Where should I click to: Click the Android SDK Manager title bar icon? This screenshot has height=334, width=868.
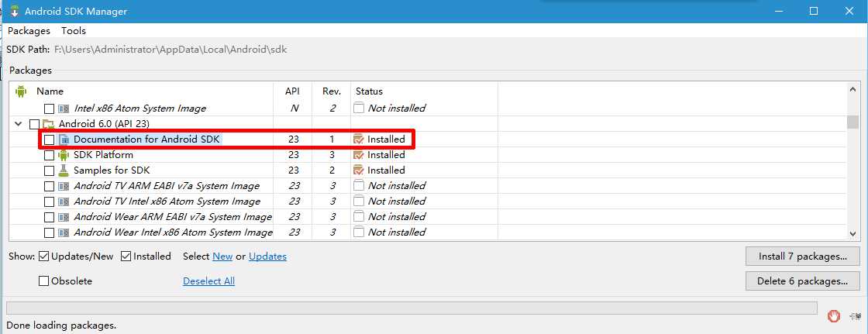tap(15, 11)
